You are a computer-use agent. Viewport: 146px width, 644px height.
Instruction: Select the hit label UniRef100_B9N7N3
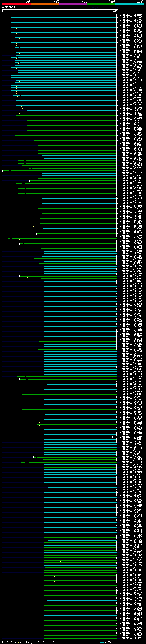[x=131, y=226]
